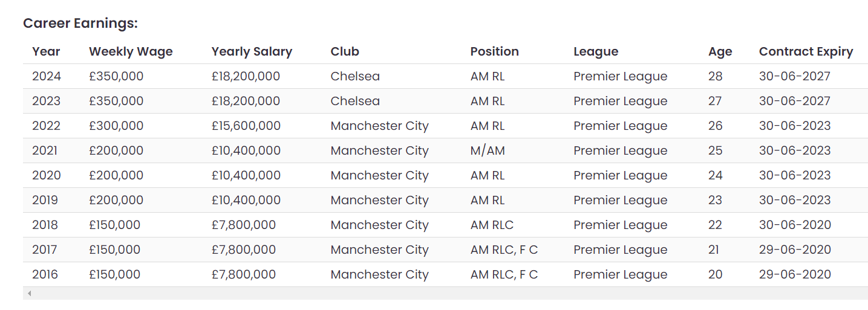Click the age 20 cell
This screenshot has height=310, width=868.
click(x=715, y=275)
